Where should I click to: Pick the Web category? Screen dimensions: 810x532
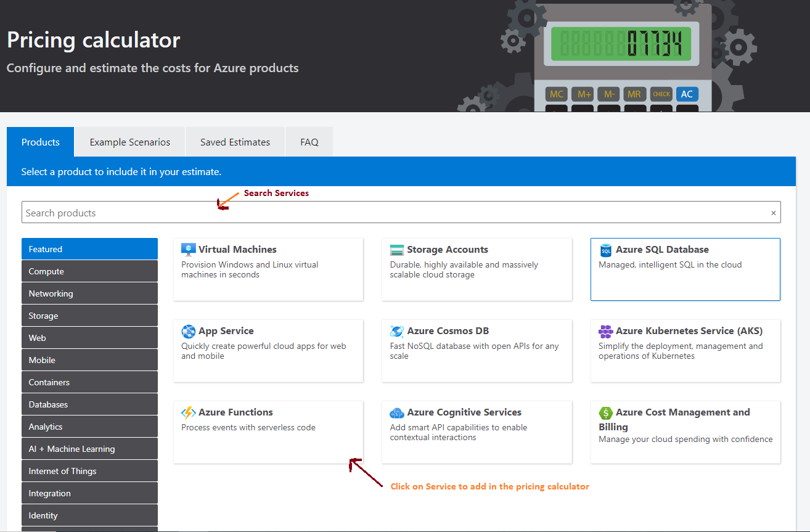pos(89,338)
